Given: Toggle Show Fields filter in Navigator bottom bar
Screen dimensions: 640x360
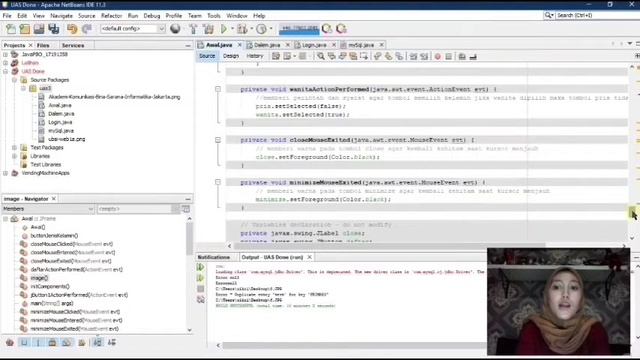Looking at the screenshot, I should coord(24,342).
